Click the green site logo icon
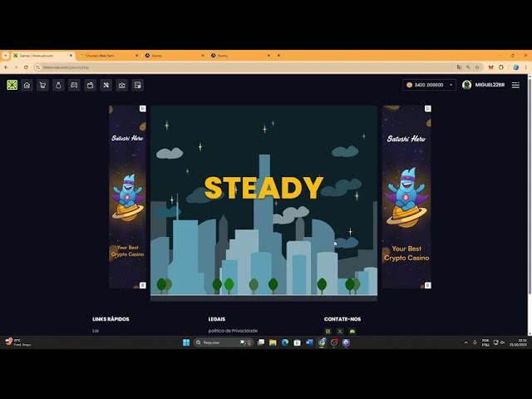 [x=12, y=85]
